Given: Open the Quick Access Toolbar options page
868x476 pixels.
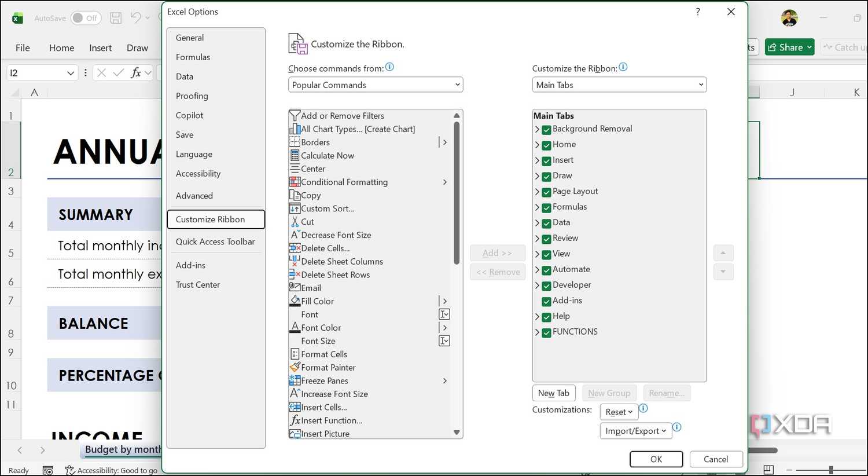Looking at the screenshot, I should click(215, 242).
